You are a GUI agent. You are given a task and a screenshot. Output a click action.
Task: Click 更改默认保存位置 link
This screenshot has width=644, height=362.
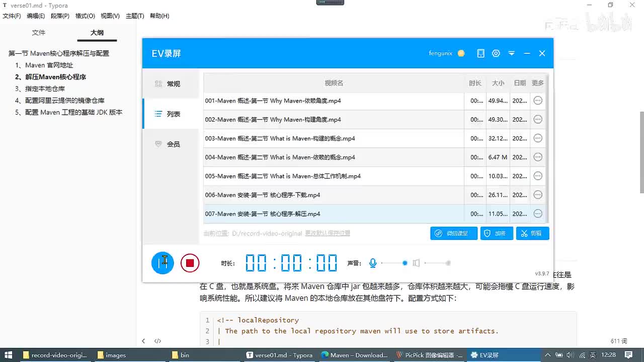tap(328, 233)
